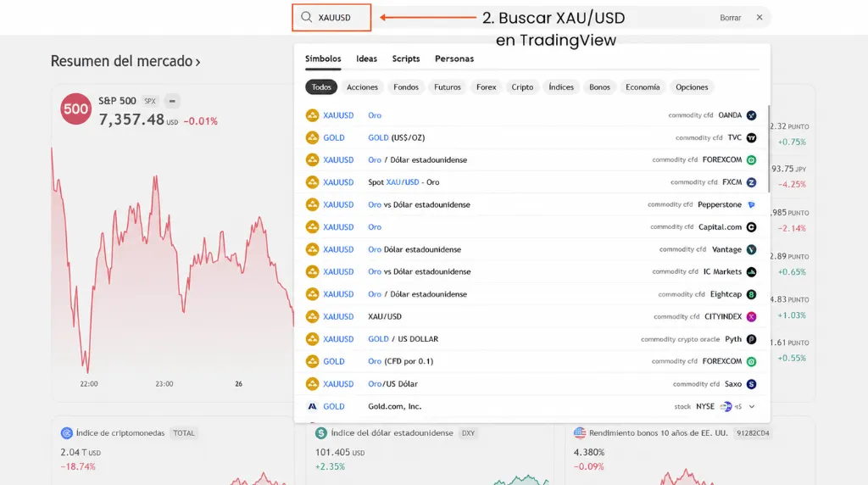Click the CITYINDEX broker logo icon
Screen dimensions: 868x485
[751, 316]
